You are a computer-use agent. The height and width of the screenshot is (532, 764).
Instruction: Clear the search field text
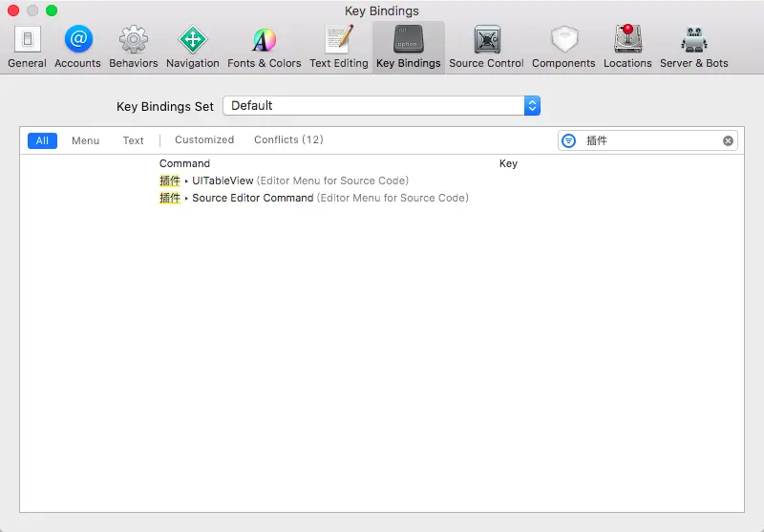click(728, 140)
